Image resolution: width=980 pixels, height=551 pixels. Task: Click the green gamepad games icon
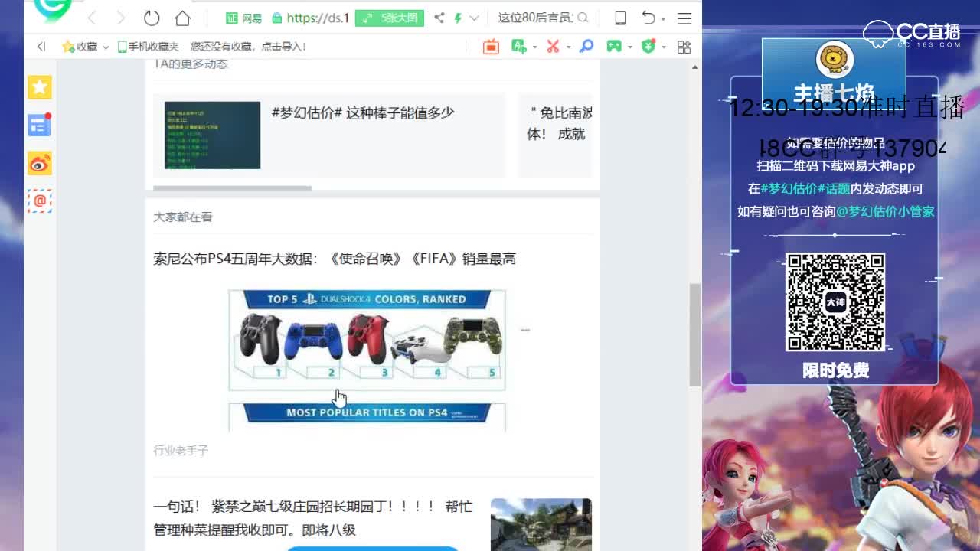(x=614, y=47)
